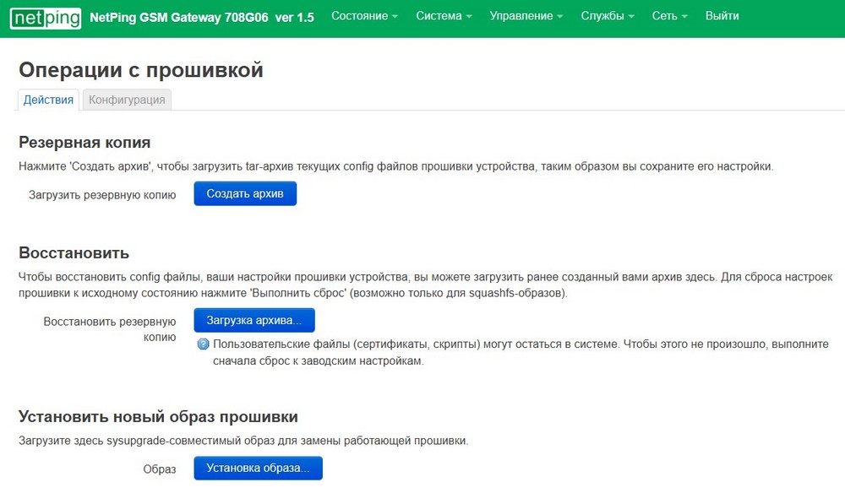
Task: Click the Восстановить section heading
Action: [x=74, y=253]
